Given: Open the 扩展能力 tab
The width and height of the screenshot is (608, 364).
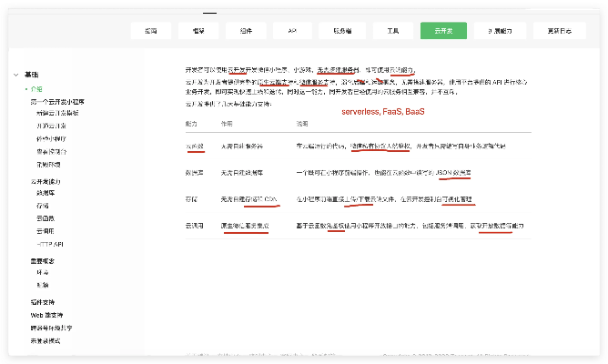Looking at the screenshot, I should pos(500,31).
